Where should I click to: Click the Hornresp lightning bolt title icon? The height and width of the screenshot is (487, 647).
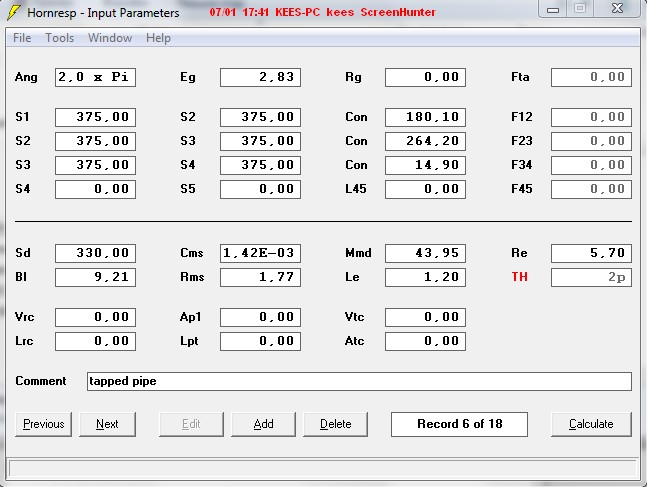14,12
